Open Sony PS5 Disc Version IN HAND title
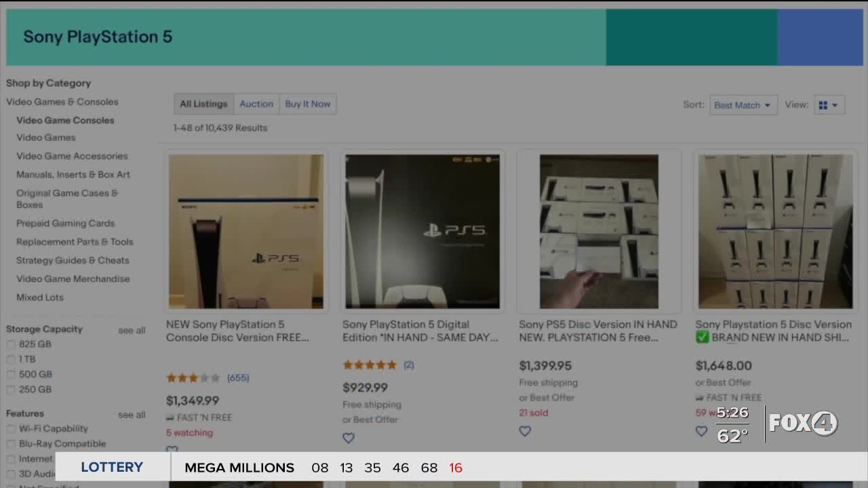 [x=598, y=331]
